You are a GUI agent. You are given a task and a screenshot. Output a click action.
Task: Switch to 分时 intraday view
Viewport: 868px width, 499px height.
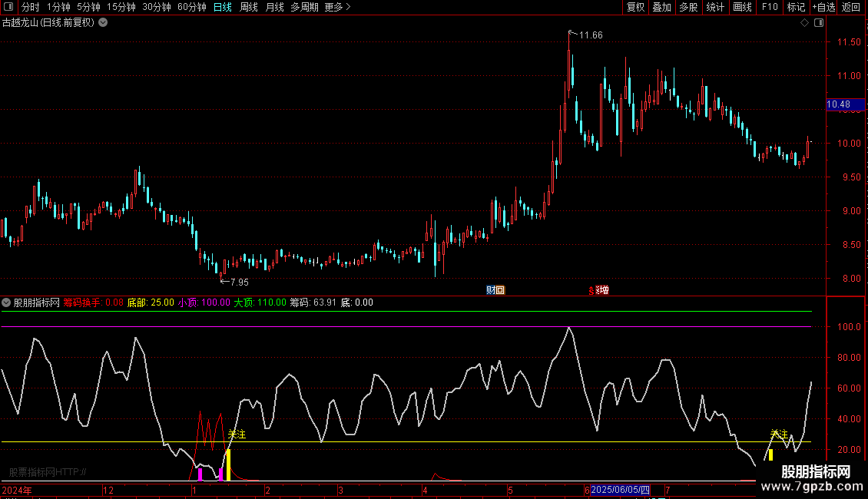(31, 7)
